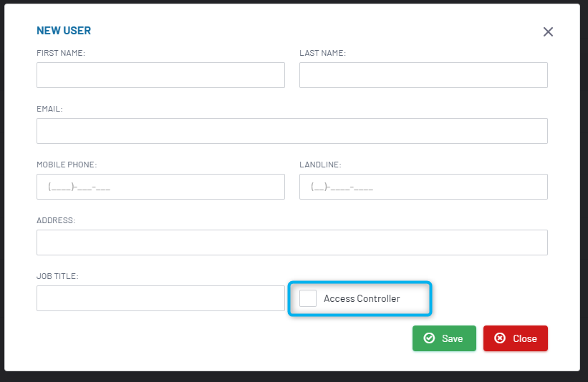Select the Email input field
The height and width of the screenshot is (382, 588).
291,131
